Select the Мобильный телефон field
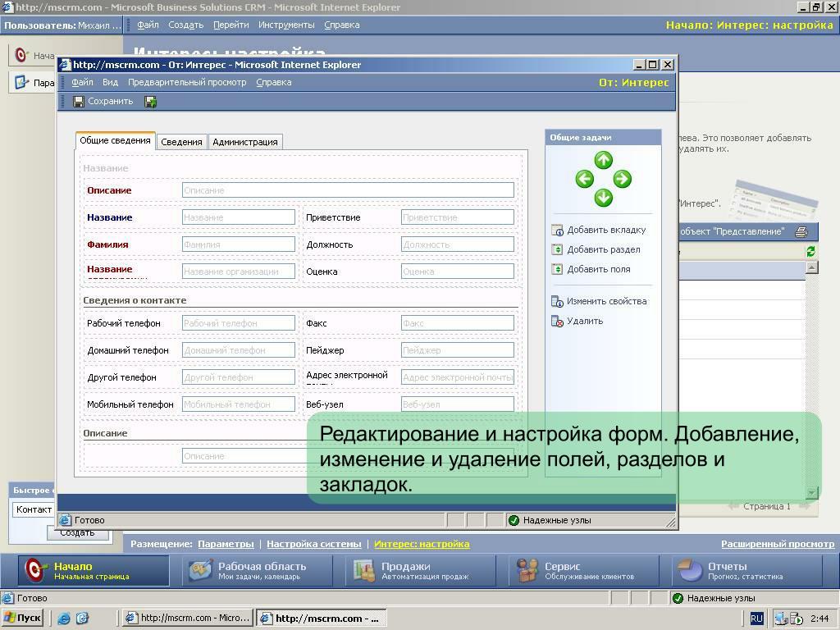The width and height of the screenshot is (840, 630). [239, 404]
